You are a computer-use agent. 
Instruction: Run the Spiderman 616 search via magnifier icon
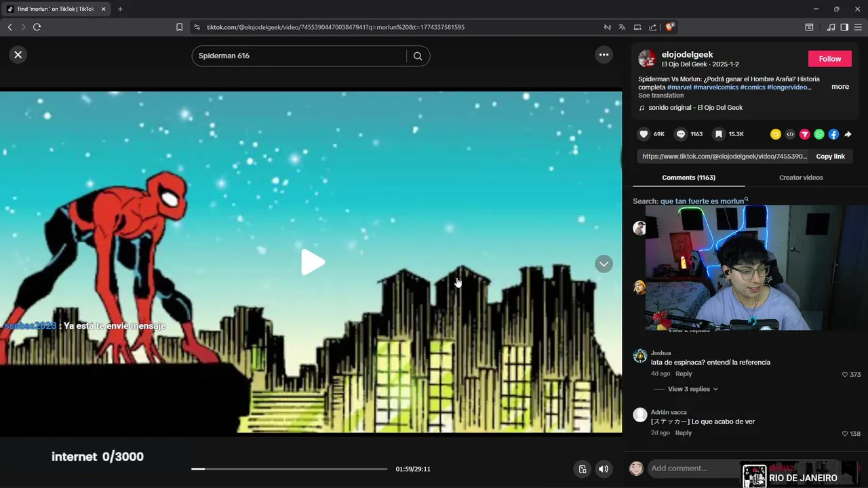[418, 56]
